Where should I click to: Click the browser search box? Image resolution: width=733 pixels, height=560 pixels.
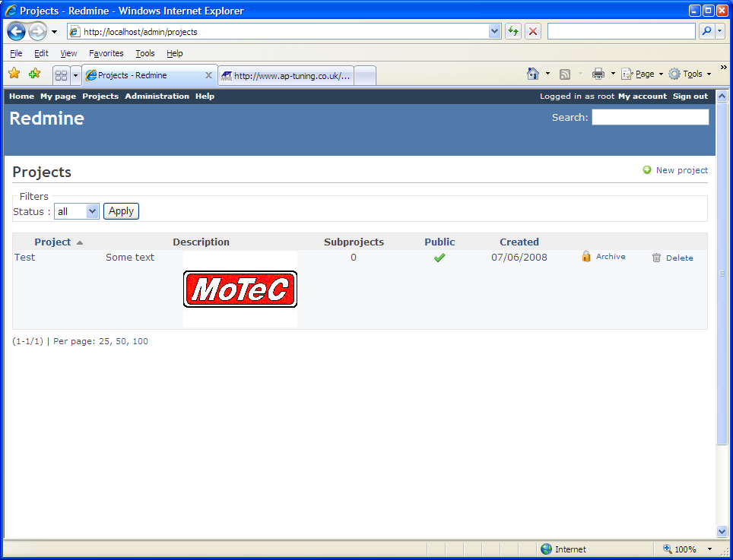tap(621, 31)
